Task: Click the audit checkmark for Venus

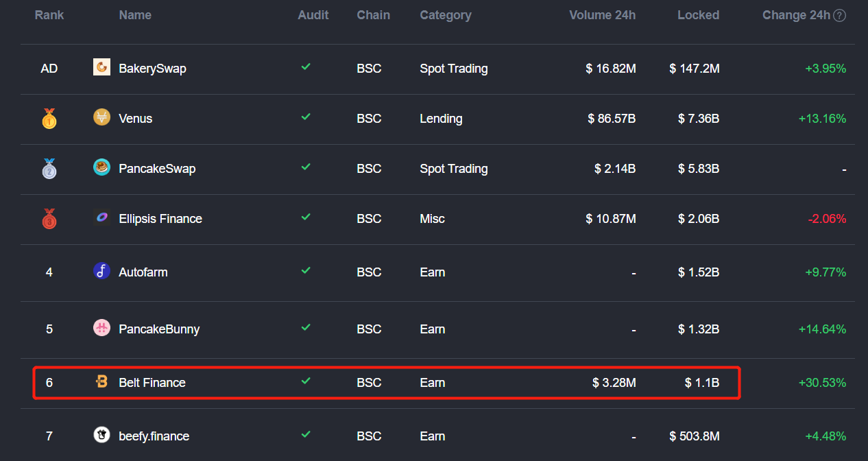Action: click(x=306, y=117)
